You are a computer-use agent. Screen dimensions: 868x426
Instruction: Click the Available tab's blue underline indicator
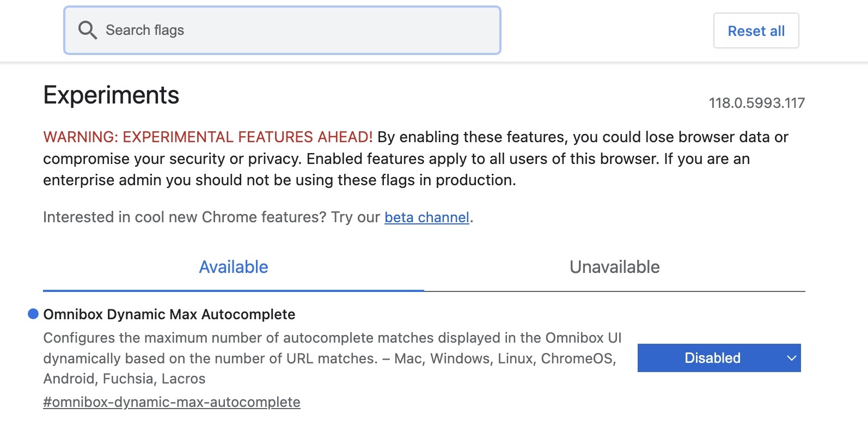pyautogui.click(x=233, y=289)
